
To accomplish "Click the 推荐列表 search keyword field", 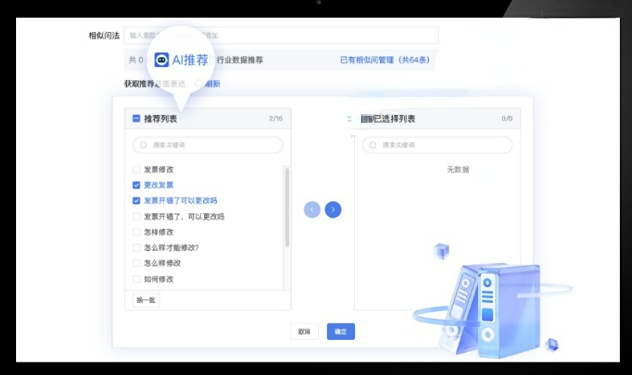I will point(208,145).
